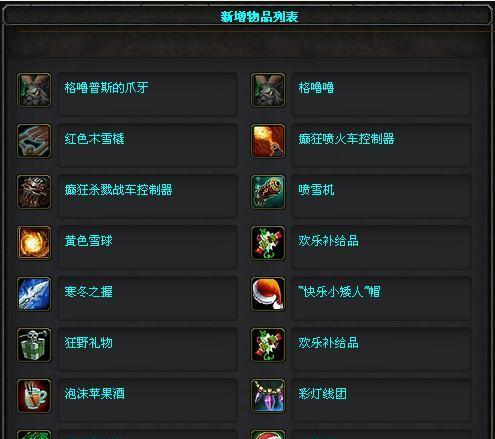495x439 pixels.
Task: Open the 寒冬之握 ice blade icon
Action: pyautogui.click(x=34, y=294)
